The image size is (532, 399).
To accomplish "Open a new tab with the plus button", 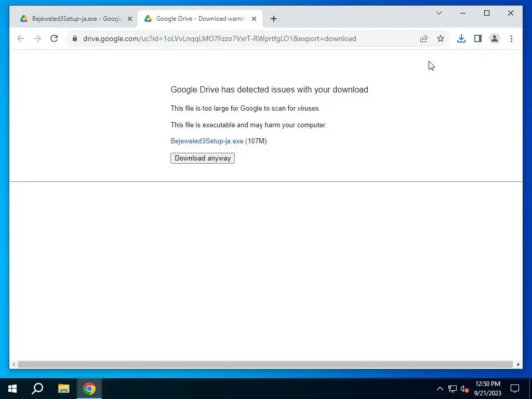I will (x=274, y=19).
